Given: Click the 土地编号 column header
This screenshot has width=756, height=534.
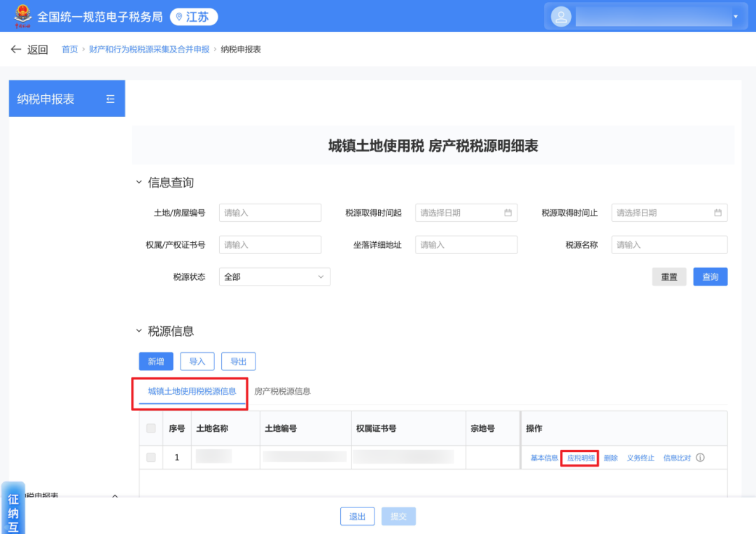Looking at the screenshot, I should pyautogui.click(x=281, y=428).
